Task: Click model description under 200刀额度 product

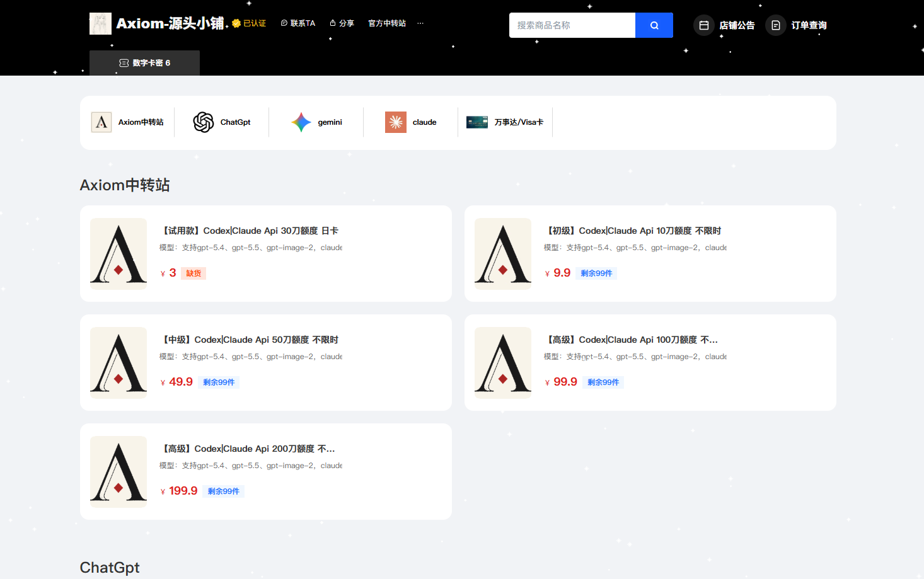Action: click(x=251, y=466)
